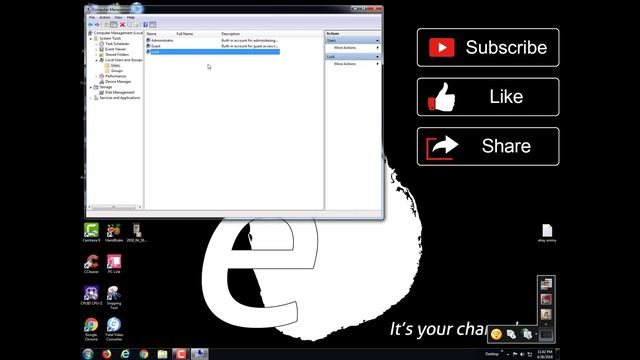Open the Camtasia 9 desktop shortcut
This screenshot has height=360, width=640.
coord(91,233)
